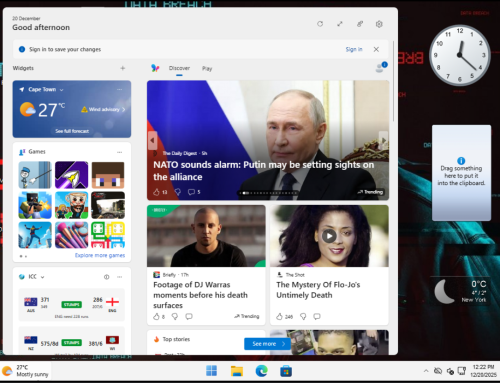Image resolution: width=500 pixels, height=383 pixels.
Task: Go to next headline carousel slide arrow
Action: (383, 140)
